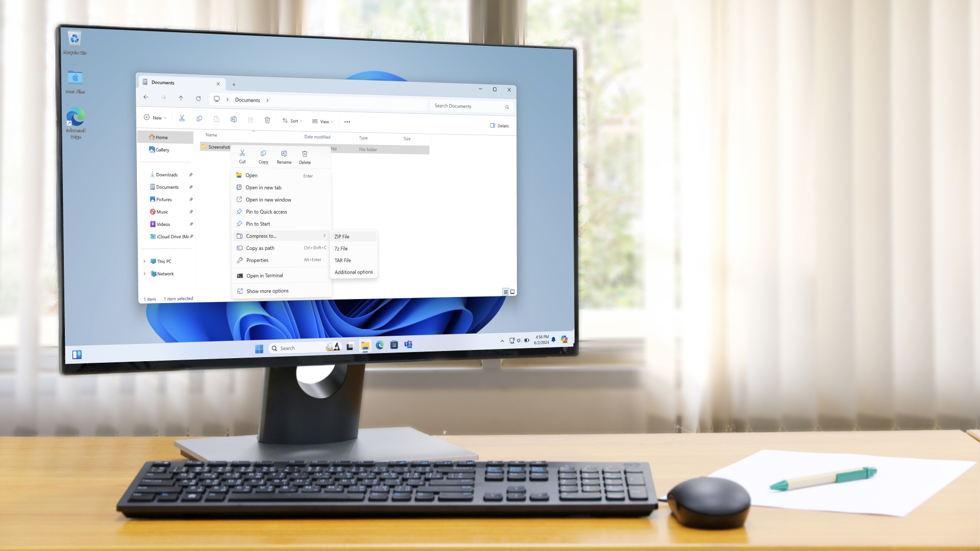This screenshot has height=551, width=980.
Task: Click the Copy icon in toolbar
Action: (x=199, y=120)
